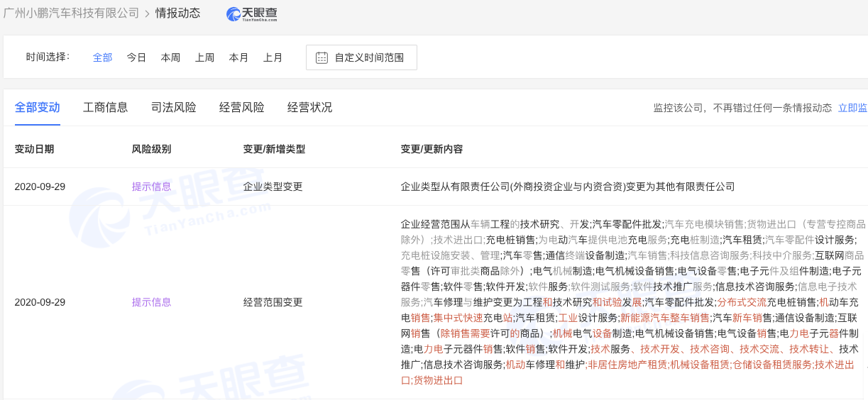This screenshot has width=868, height=400.
Task: Click 时间选择 label
Action: point(48,57)
